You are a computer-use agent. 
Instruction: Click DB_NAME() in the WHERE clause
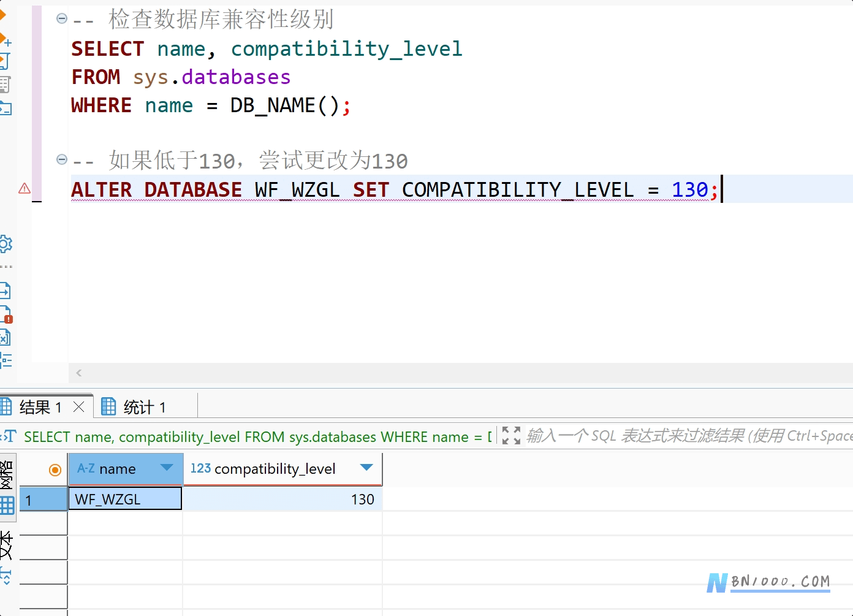(285, 105)
